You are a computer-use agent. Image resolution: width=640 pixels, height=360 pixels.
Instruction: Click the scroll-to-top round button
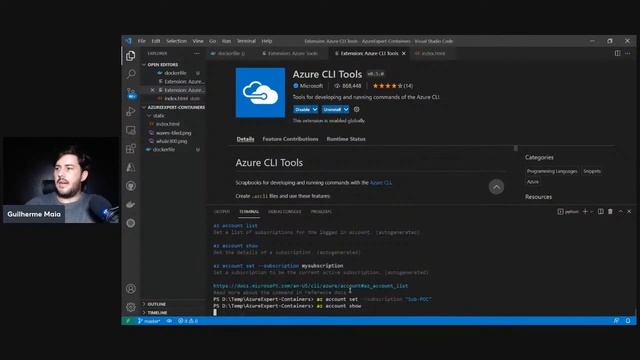pos(496,187)
